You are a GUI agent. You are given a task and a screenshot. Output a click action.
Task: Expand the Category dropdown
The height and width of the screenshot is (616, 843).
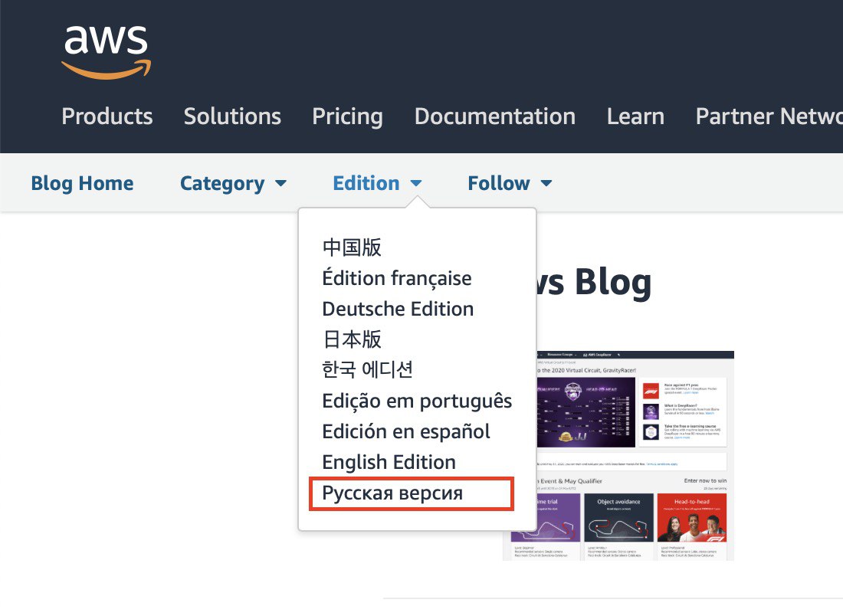coord(233,184)
